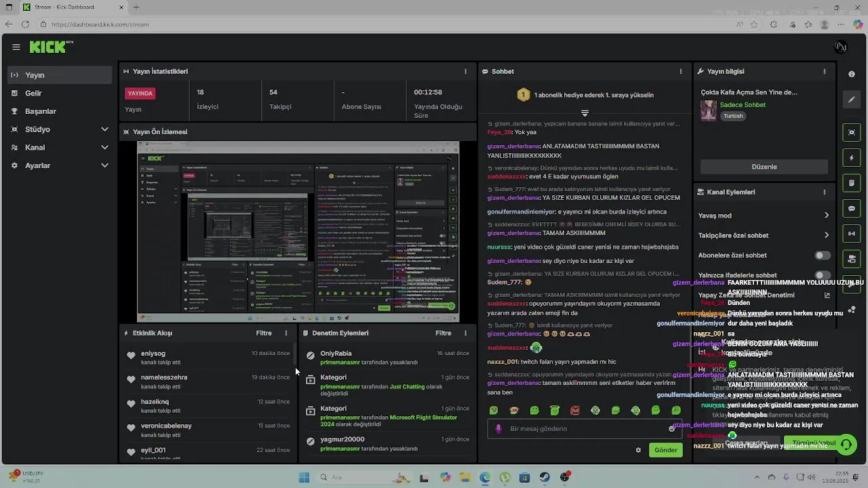Click the pencil edit icon in right rail
The width and height of the screenshot is (868, 488).
pyautogui.click(x=852, y=100)
